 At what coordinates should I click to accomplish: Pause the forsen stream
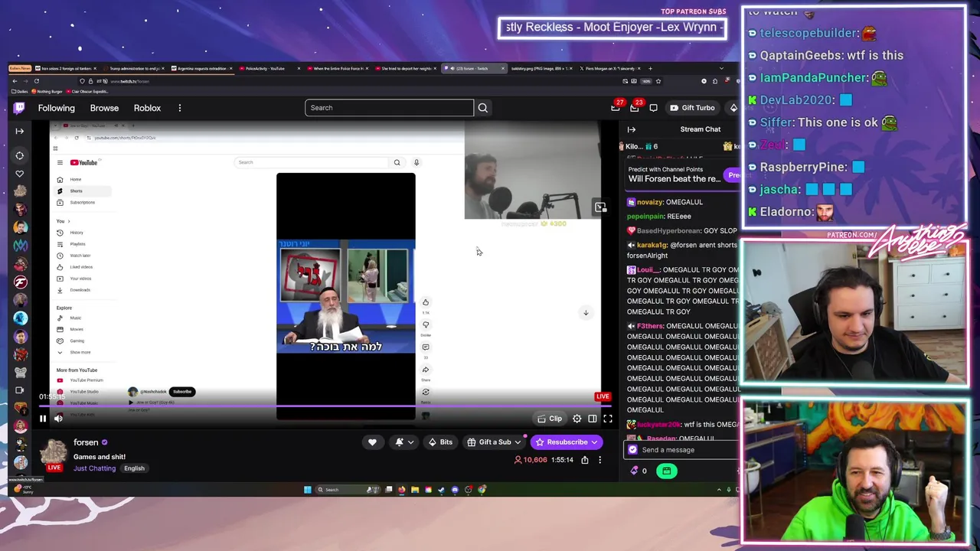(43, 419)
